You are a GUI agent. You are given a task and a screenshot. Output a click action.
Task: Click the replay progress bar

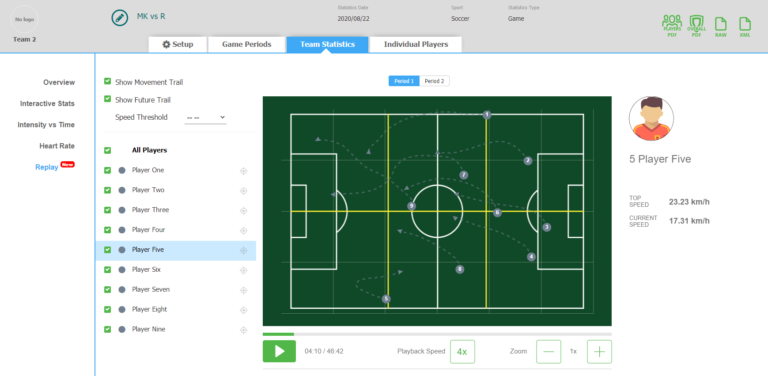[x=437, y=334]
